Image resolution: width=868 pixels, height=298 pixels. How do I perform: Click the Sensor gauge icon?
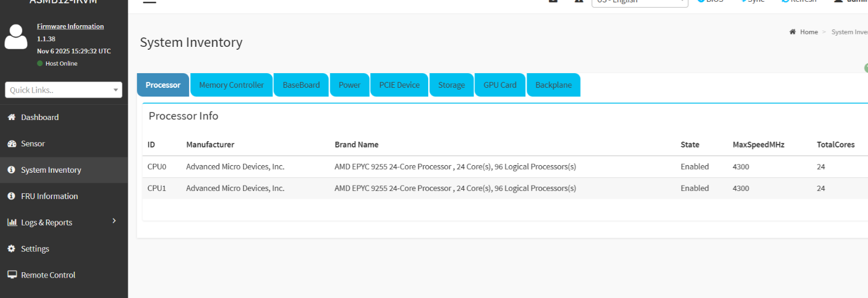(11, 144)
